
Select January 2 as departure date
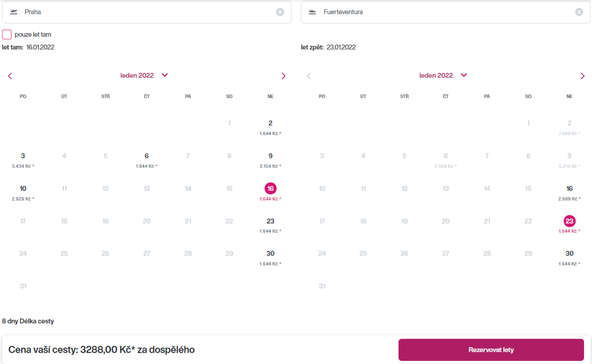point(270,126)
